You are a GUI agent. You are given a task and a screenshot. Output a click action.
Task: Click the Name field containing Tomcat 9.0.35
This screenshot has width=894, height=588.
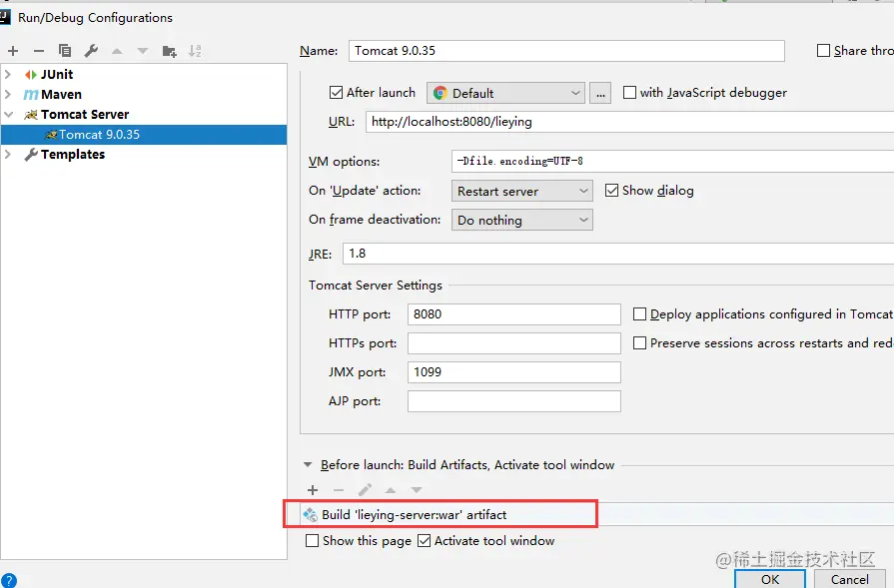coord(566,51)
